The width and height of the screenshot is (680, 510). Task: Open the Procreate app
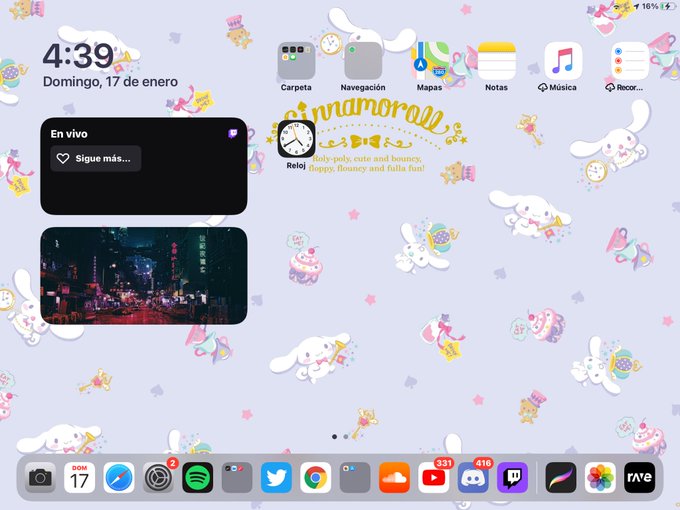click(x=561, y=477)
